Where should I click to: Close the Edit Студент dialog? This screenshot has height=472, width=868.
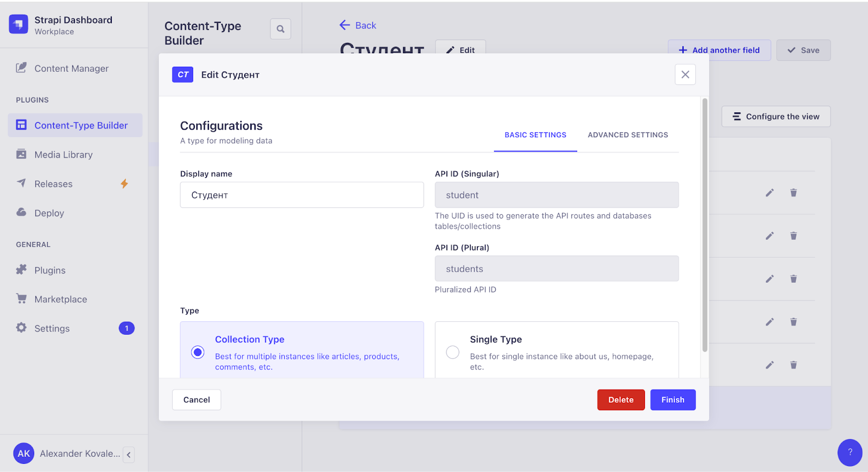pos(685,74)
